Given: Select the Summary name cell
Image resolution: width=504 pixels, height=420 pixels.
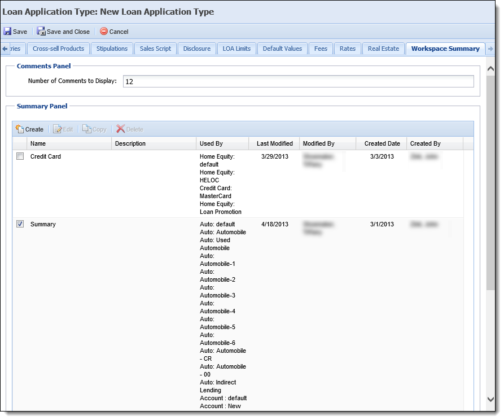Looking at the screenshot, I should (43, 225).
